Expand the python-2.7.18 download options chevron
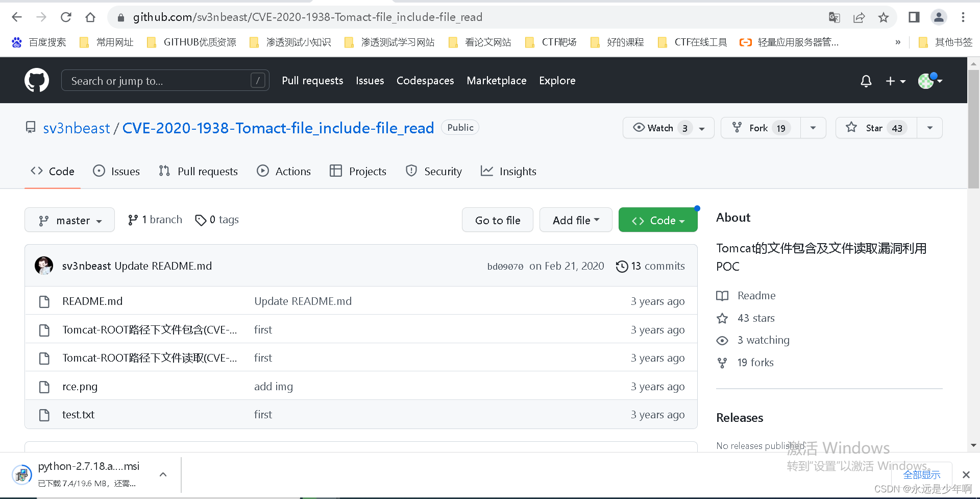This screenshot has width=980, height=499. pyautogui.click(x=163, y=474)
